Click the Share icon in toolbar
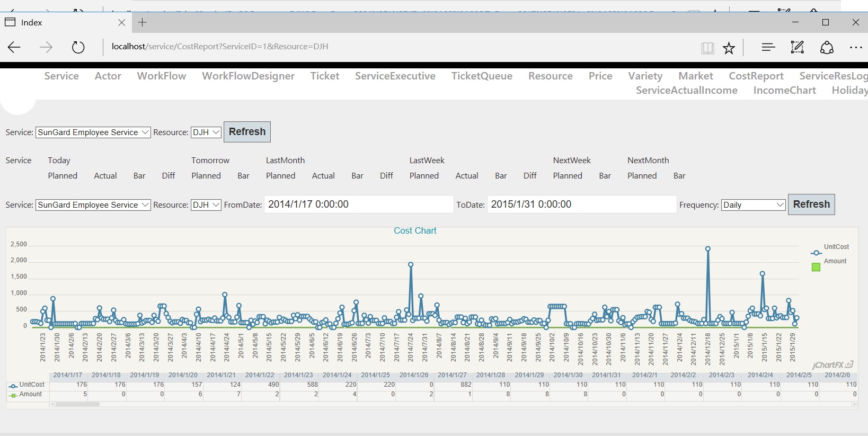This screenshot has width=868, height=436. click(x=827, y=48)
